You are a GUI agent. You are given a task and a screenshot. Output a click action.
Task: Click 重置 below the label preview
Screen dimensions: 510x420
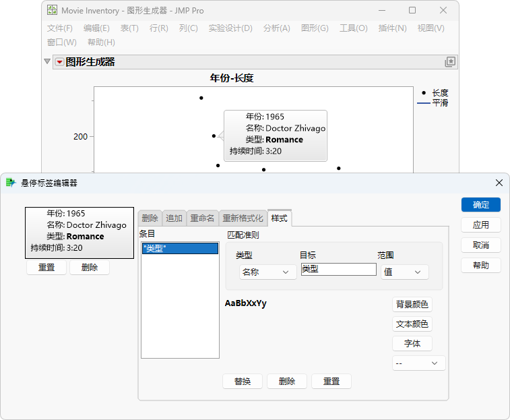point(46,268)
